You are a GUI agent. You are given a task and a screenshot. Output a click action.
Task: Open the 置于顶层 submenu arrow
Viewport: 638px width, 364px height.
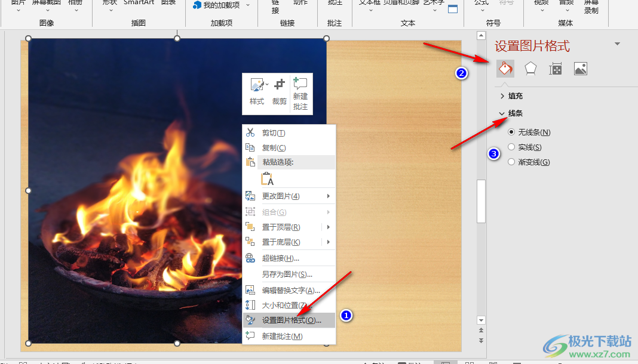[329, 227]
